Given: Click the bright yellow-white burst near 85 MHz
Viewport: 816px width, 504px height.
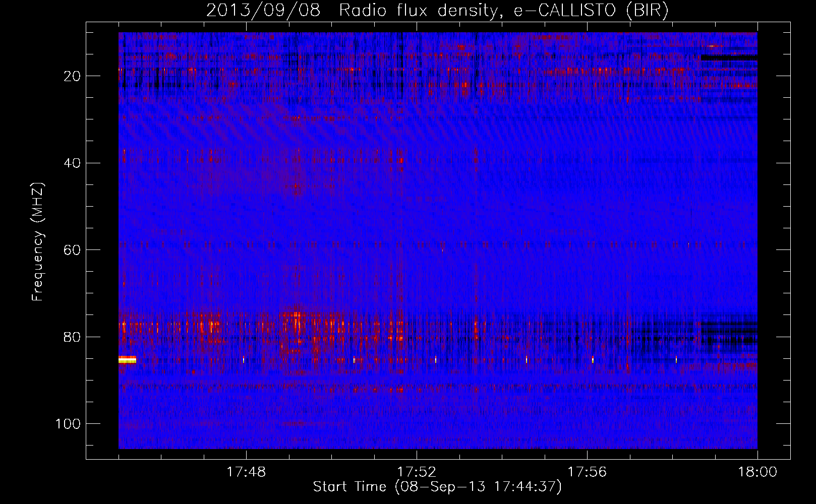Looking at the screenshot, I should pyautogui.click(x=127, y=359).
